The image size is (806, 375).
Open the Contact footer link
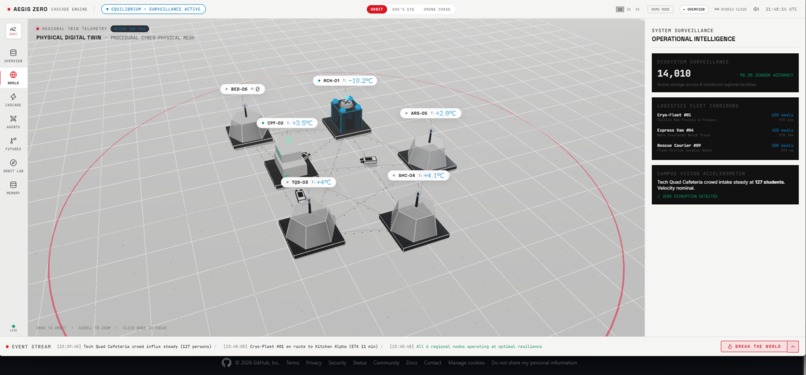pos(433,363)
